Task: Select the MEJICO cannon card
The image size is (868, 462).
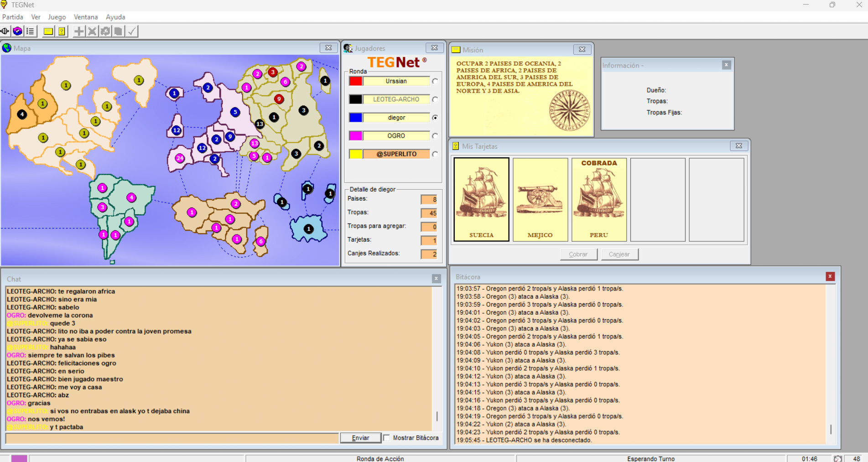Action: point(540,199)
